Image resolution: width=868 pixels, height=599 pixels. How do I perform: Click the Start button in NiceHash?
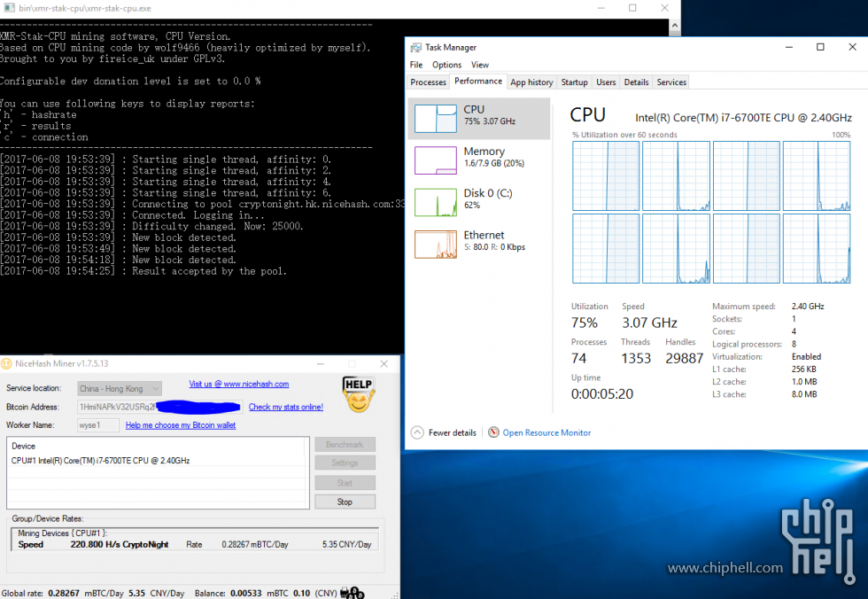tap(345, 483)
